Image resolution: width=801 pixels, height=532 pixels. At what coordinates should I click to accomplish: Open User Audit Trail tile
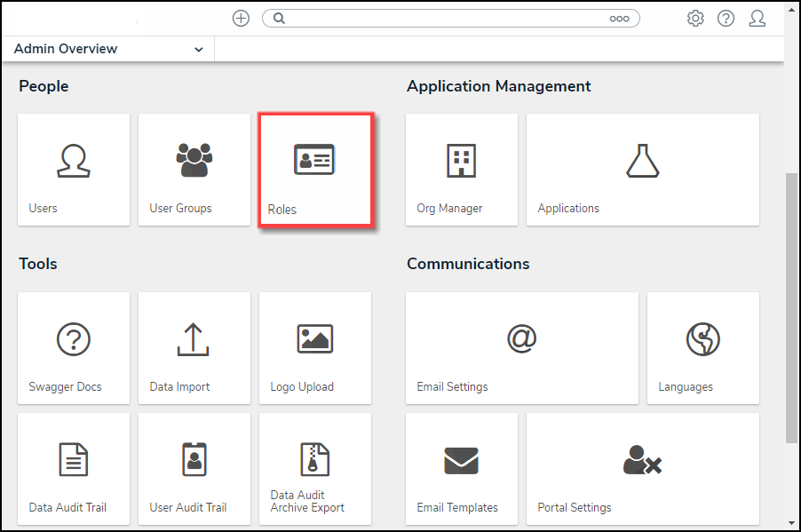194,469
